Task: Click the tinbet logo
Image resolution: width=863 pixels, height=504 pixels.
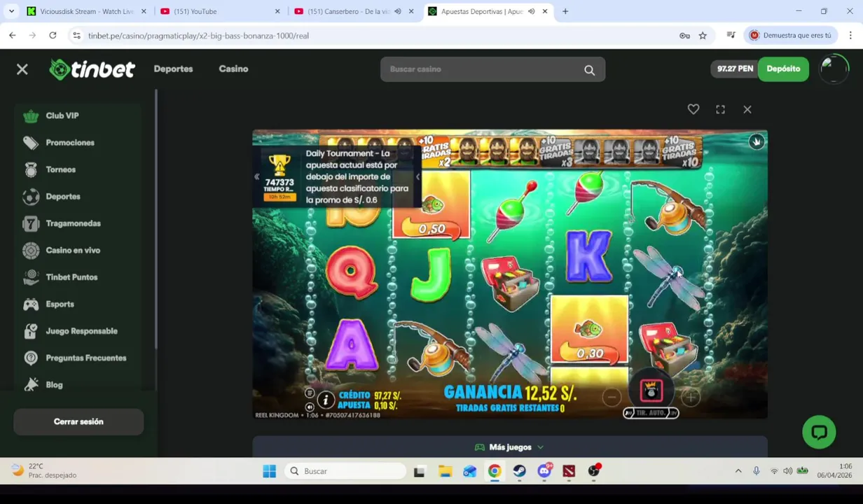Action: (x=92, y=69)
